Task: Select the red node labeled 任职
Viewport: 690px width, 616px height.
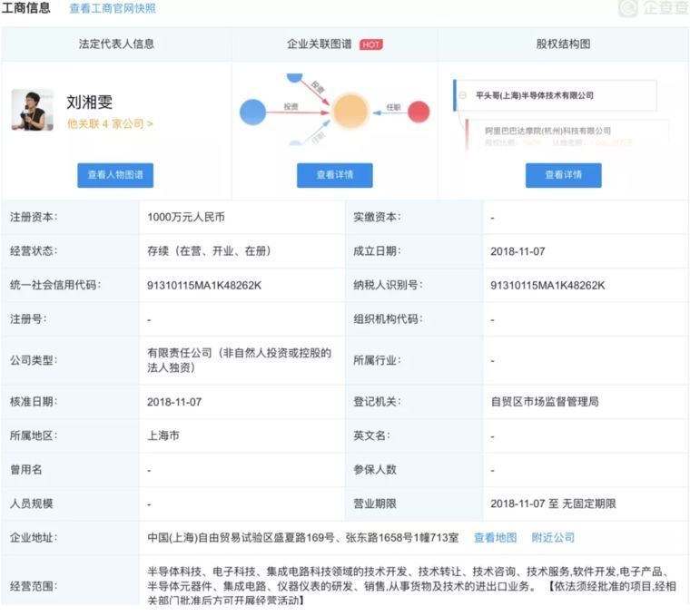Action: 419,112
